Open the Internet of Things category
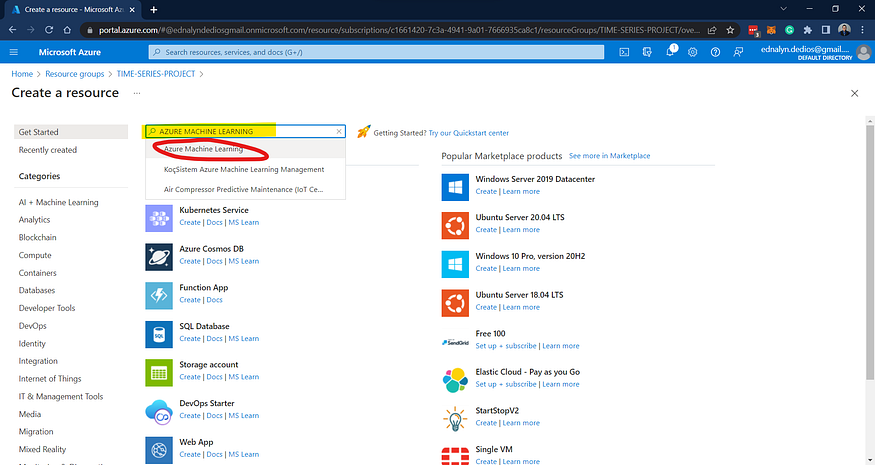This screenshot has width=875, height=465. [x=50, y=378]
